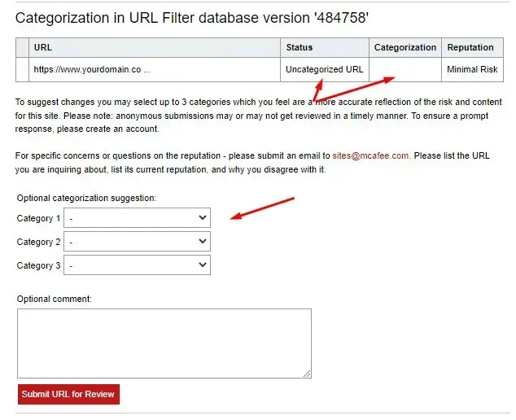Viewport: 516px width, 420px height.
Task: Open the Category 1 dropdown
Action: (x=137, y=217)
